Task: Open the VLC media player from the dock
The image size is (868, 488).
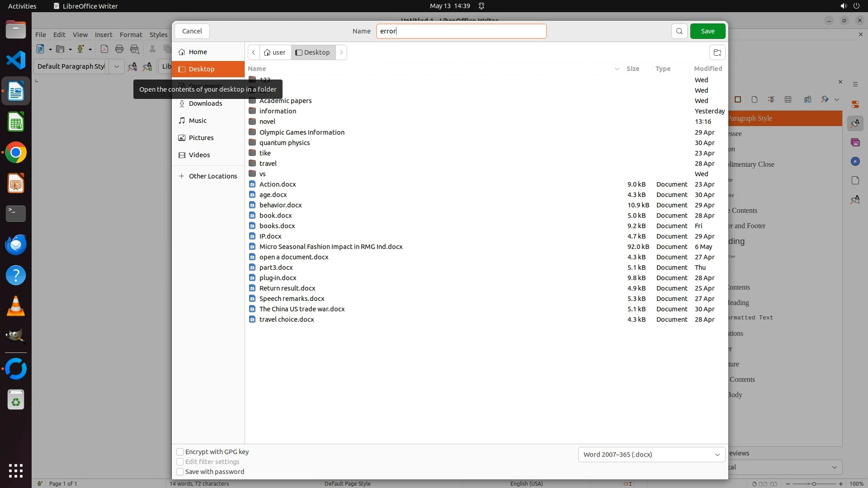Action: [x=16, y=306]
